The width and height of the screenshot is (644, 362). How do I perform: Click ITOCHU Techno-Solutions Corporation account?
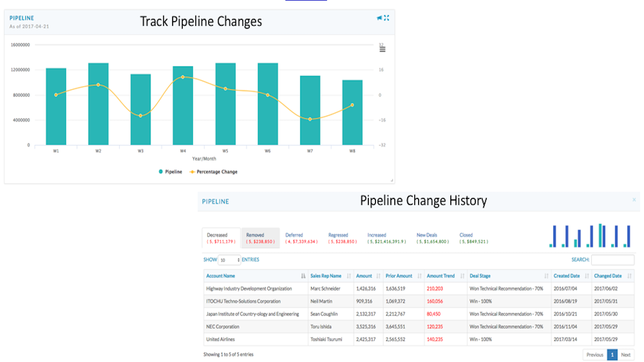tap(243, 301)
